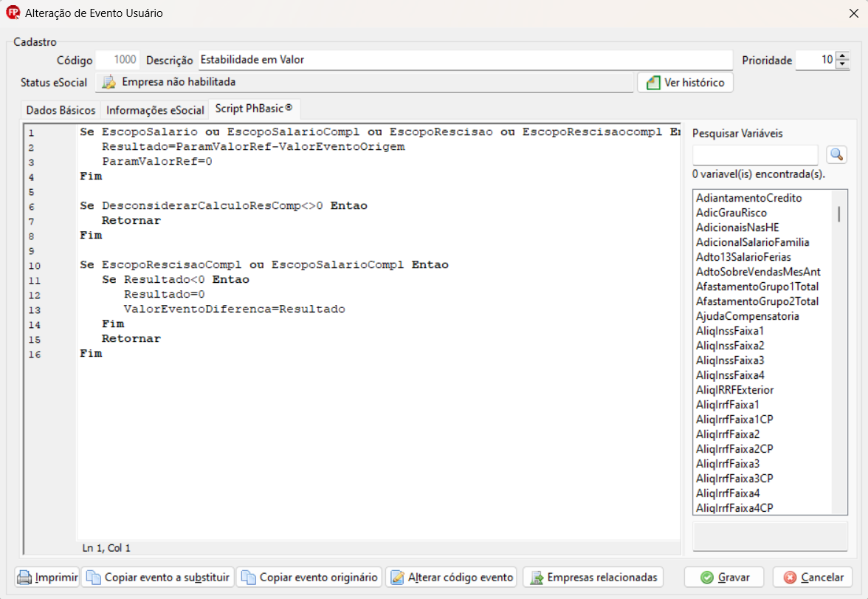Click the Ver histórico button

point(685,83)
